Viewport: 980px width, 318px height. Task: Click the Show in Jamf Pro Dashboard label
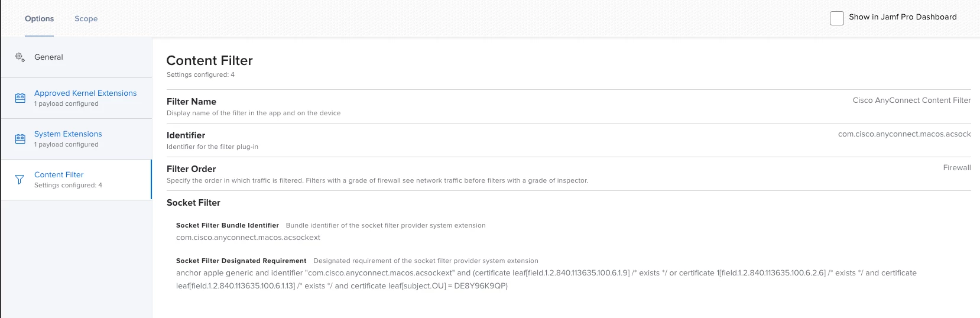tap(903, 17)
